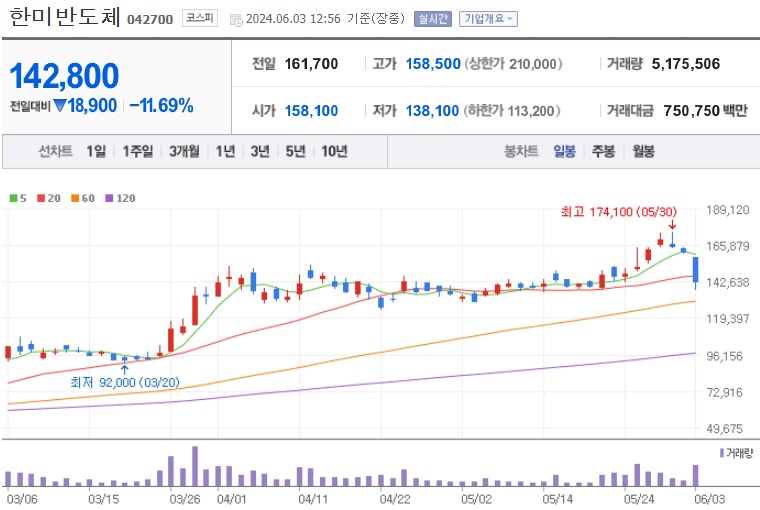Click the 실시간 badge button
The width and height of the screenshot is (760, 510).
click(433, 19)
